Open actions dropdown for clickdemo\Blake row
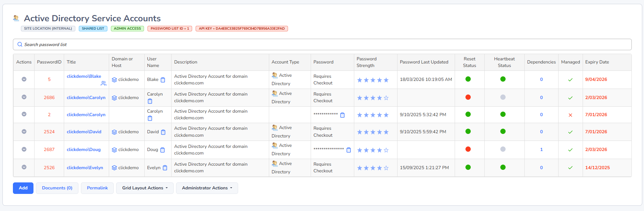The height and width of the screenshot is (211, 644). [24, 79]
